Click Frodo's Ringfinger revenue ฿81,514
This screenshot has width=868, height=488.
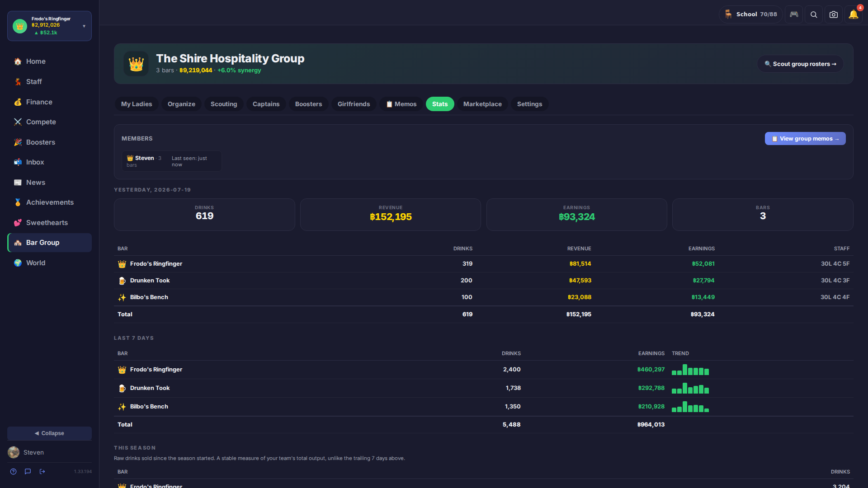click(580, 264)
